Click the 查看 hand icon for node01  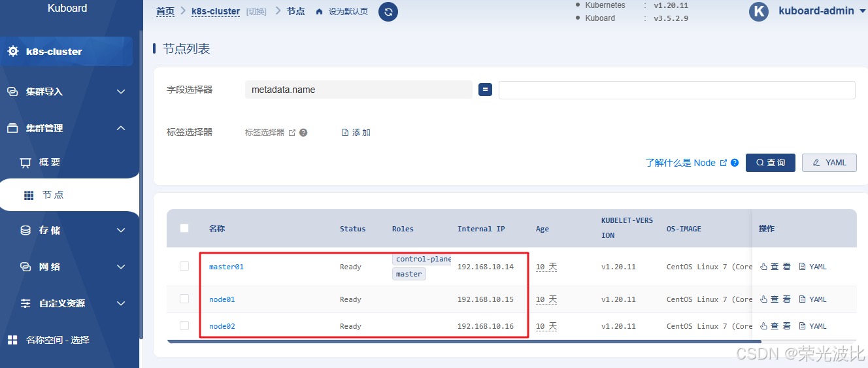tap(763, 299)
